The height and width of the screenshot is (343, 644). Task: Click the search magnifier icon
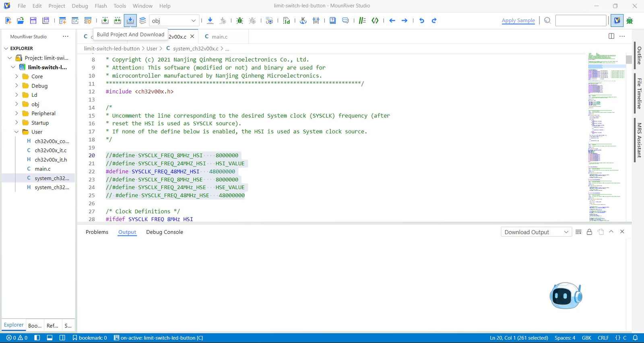pyautogui.click(x=547, y=21)
